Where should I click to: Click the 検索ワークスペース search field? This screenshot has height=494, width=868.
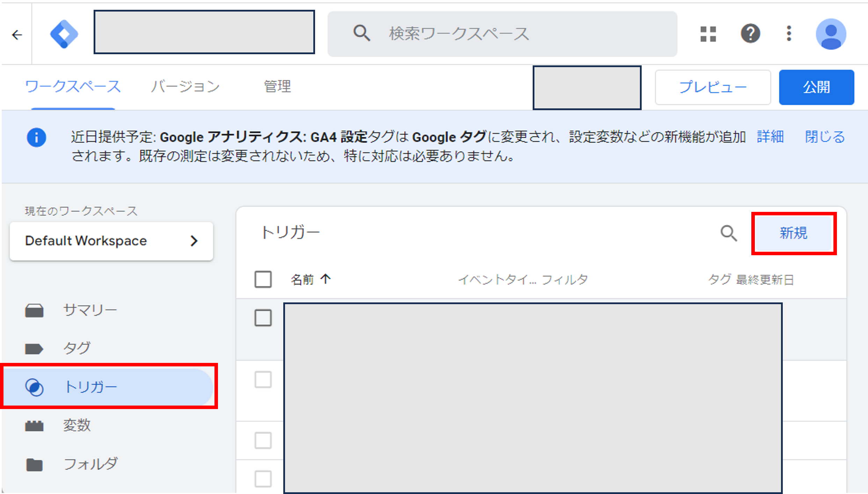(x=502, y=34)
